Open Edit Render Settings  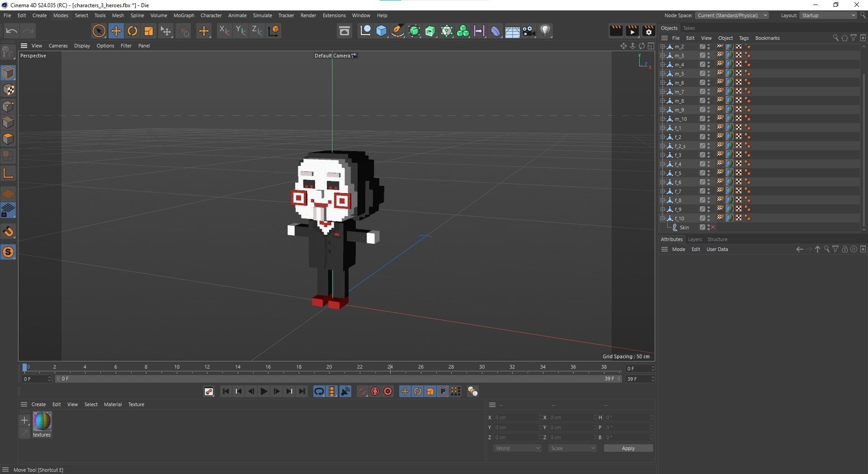(x=648, y=31)
